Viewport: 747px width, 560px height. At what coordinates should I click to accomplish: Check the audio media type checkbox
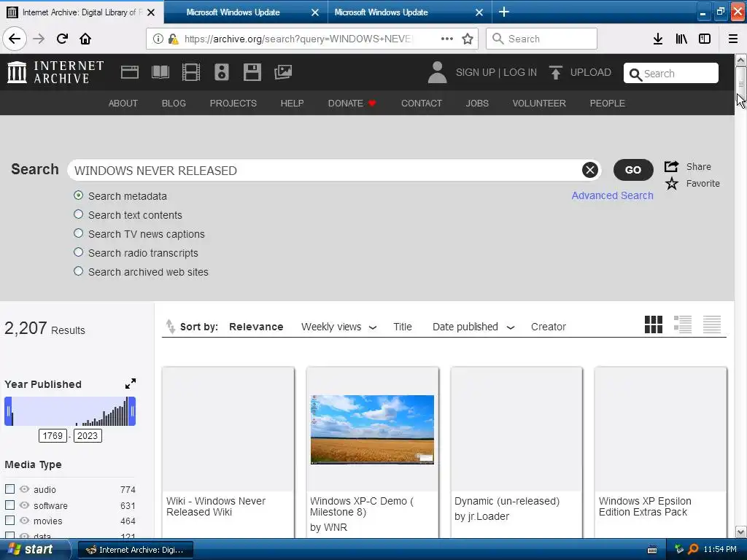point(9,489)
